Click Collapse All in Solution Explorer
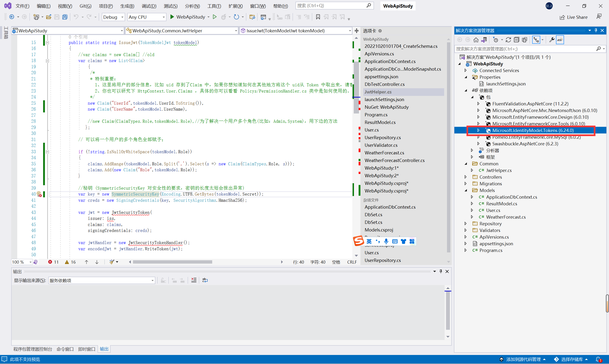The image size is (609, 364). 516,40
